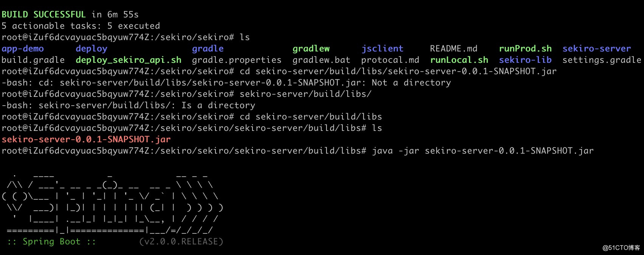Screen dimensions: 644x255
Task: Select the deploy directory name
Action: click(91, 49)
